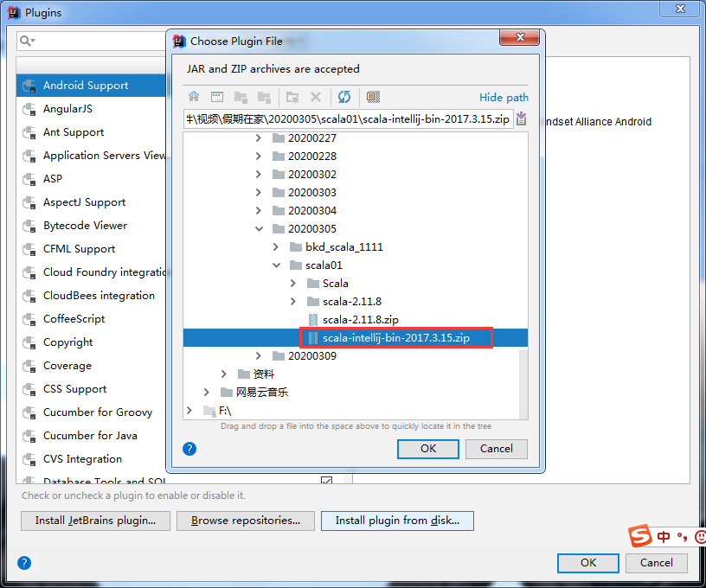Expand folder 20200309
Image resolution: width=706 pixels, height=588 pixels.
(259, 356)
